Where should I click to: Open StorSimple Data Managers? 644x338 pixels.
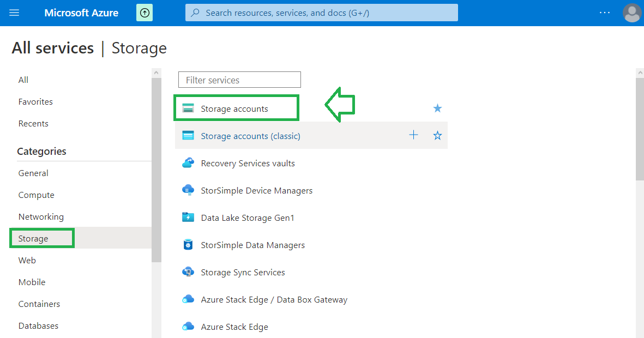[x=252, y=245]
